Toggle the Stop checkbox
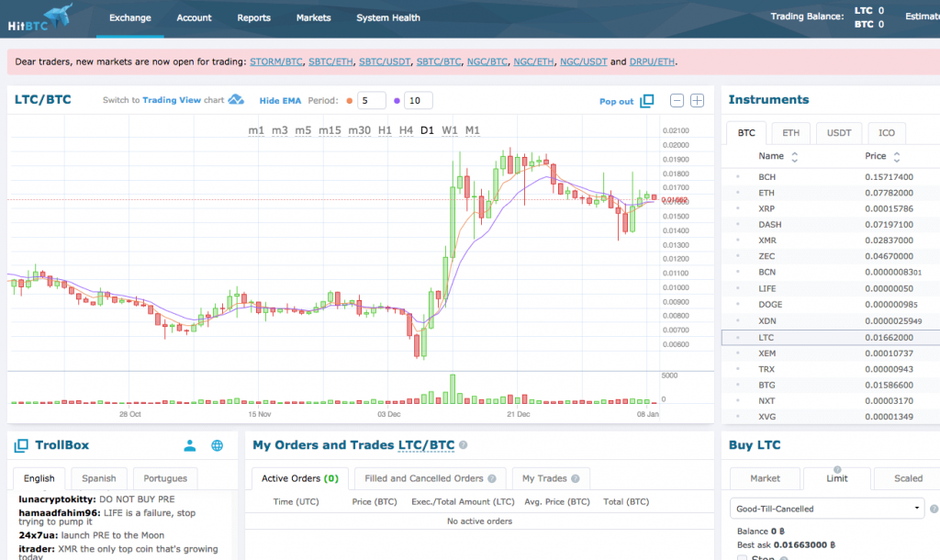940x560 pixels. [x=742, y=556]
